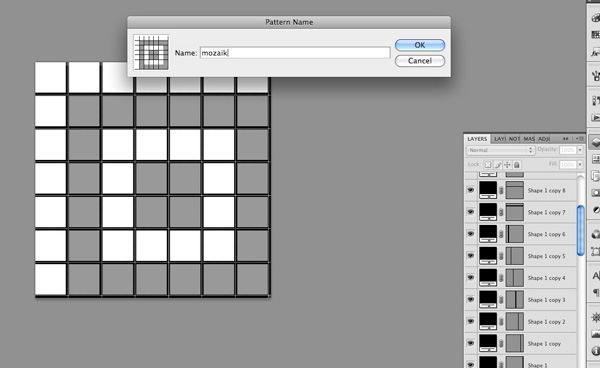This screenshot has width=600, height=368.
Task: Open the Normal blend mode dropdown
Action: (500, 150)
